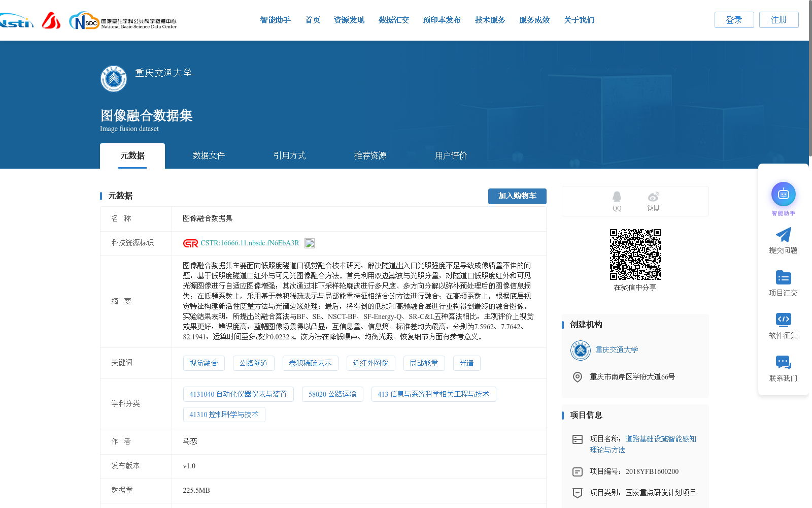Viewport: 812px width, 508px height.
Task: Copy the CSTR identifier using the copy icon
Action: 310,243
